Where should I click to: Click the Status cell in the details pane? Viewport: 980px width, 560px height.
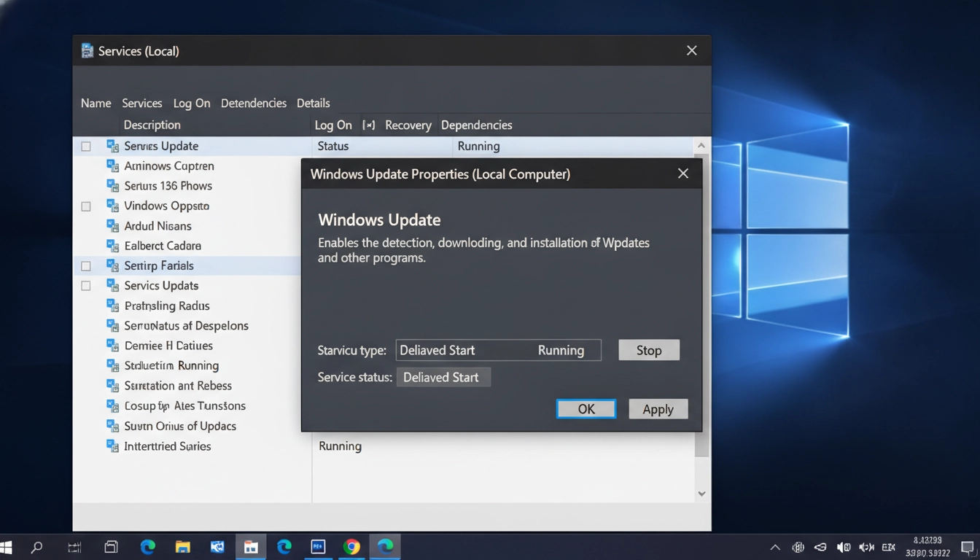(333, 146)
